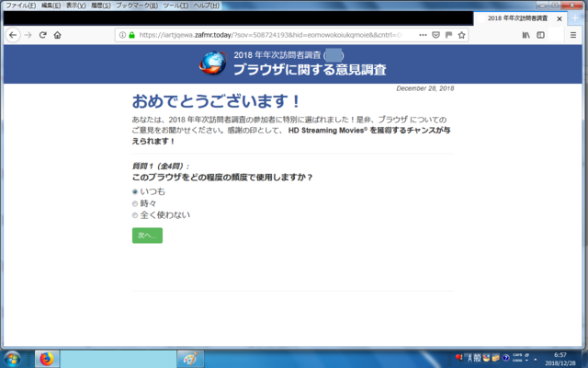The height and width of the screenshot is (368, 588).
Task: Open language bar options dropdown arrow
Action: click(526, 361)
